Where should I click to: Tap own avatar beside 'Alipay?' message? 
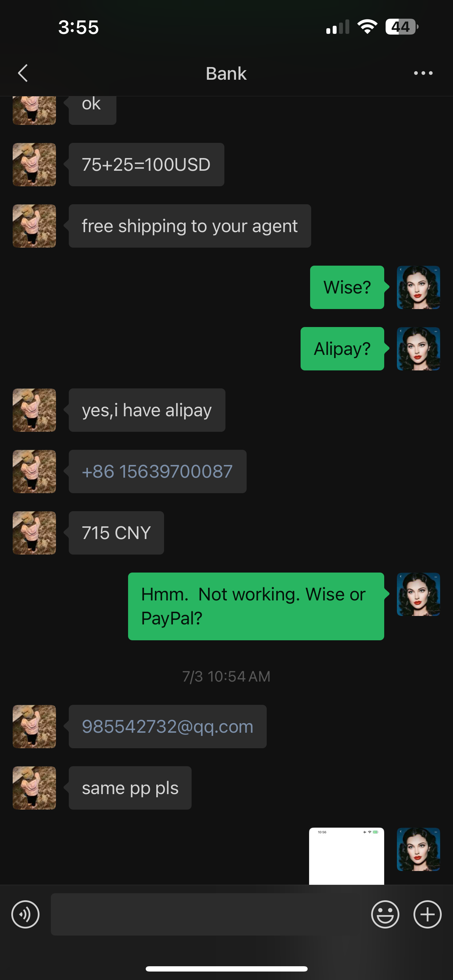(418, 349)
